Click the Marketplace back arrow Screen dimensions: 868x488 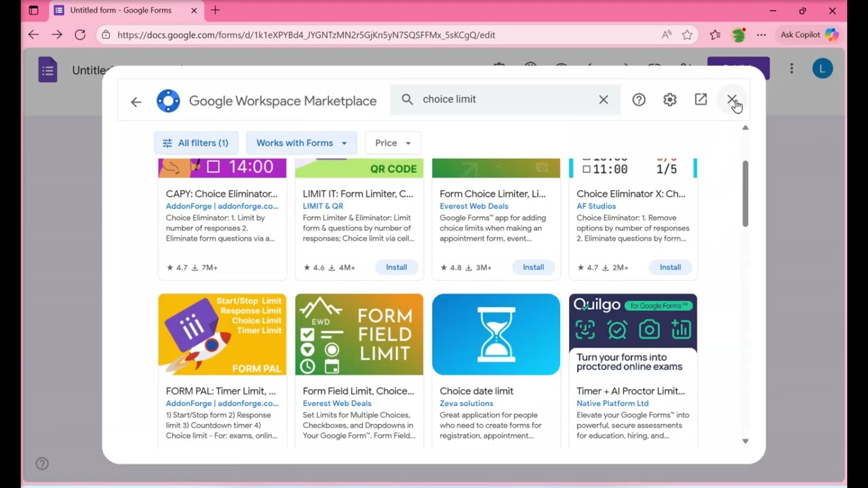(136, 102)
